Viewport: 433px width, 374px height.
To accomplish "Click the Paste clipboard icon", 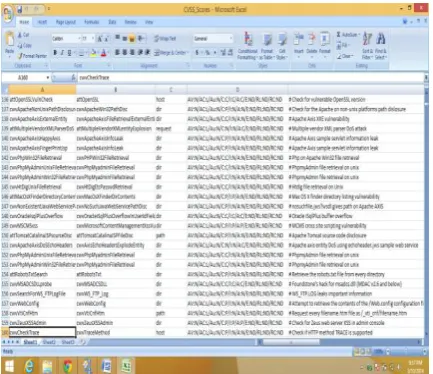I will (x=10, y=39).
